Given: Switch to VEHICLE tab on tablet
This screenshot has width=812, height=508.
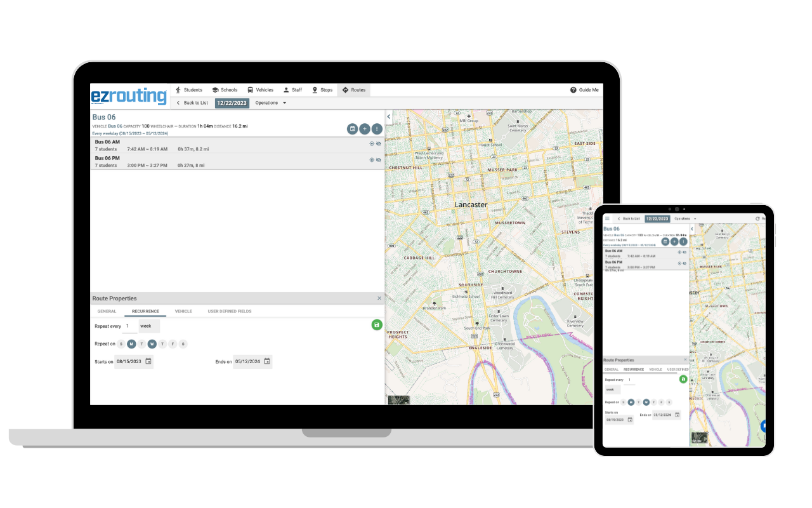Looking at the screenshot, I should click(x=655, y=370).
